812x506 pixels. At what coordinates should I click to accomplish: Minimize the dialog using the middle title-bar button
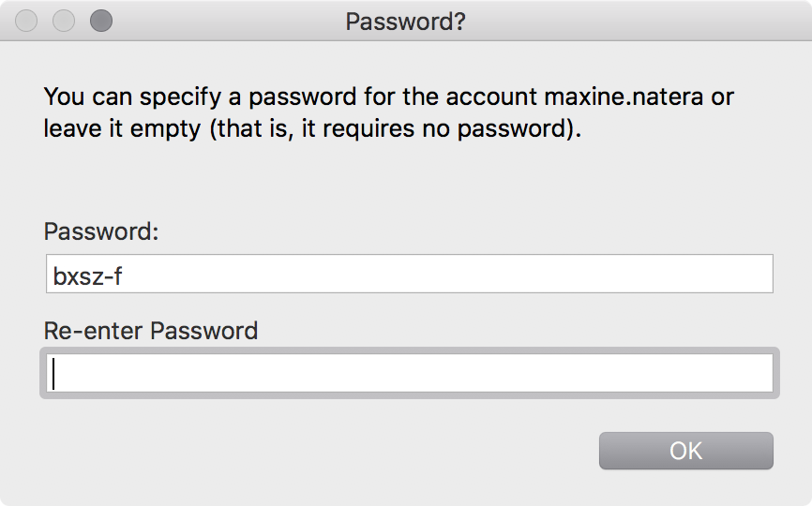65,21
